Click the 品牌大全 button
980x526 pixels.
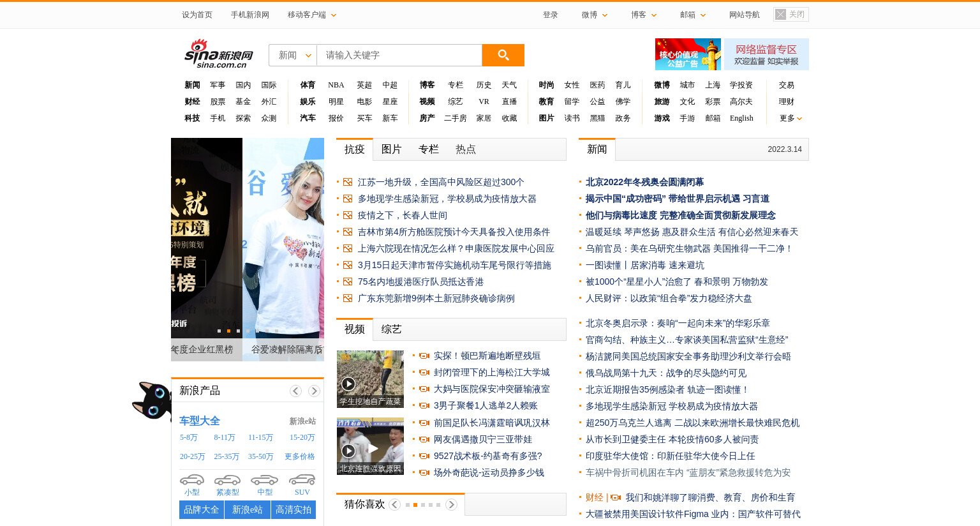pos(202,509)
